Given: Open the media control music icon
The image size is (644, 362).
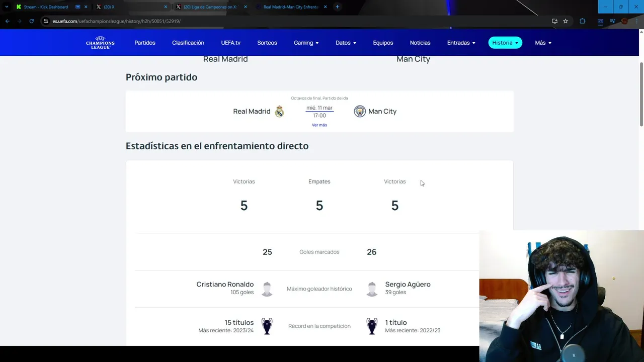Looking at the screenshot, I should tap(612, 21).
